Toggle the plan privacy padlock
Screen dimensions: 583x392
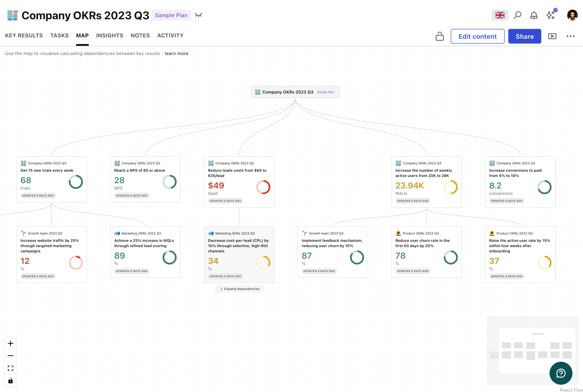[440, 36]
